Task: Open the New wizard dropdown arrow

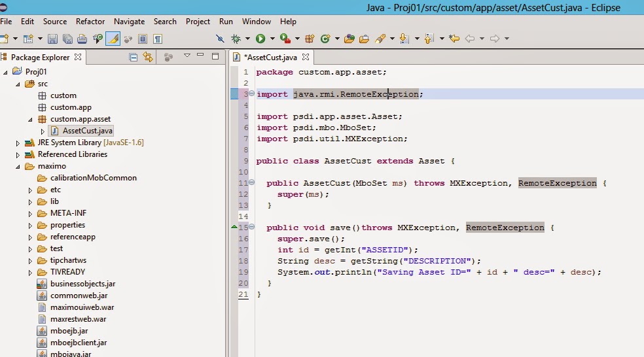Action: pos(15,39)
